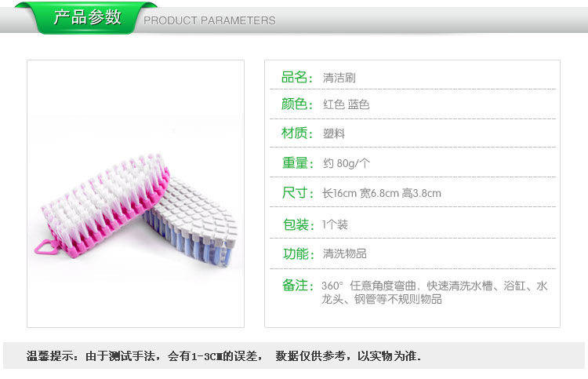Click the 重量 label
This screenshot has height=379, width=588.
(297, 163)
